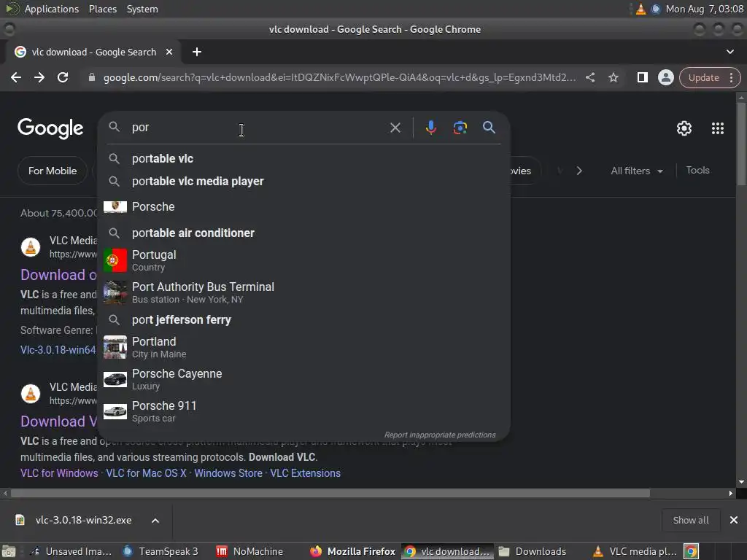Open a new Chrome tab

pos(197,52)
